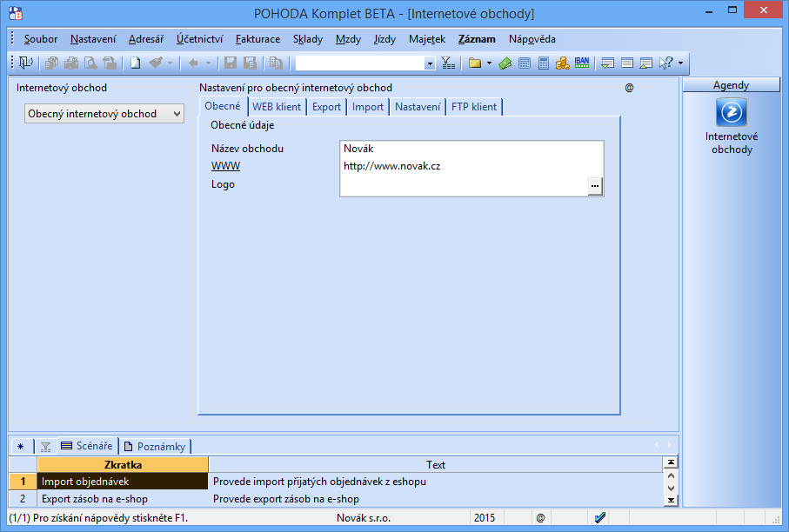Open the Majetek menu
The height and width of the screenshot is (532, 789).
click(x=427, y=39)
